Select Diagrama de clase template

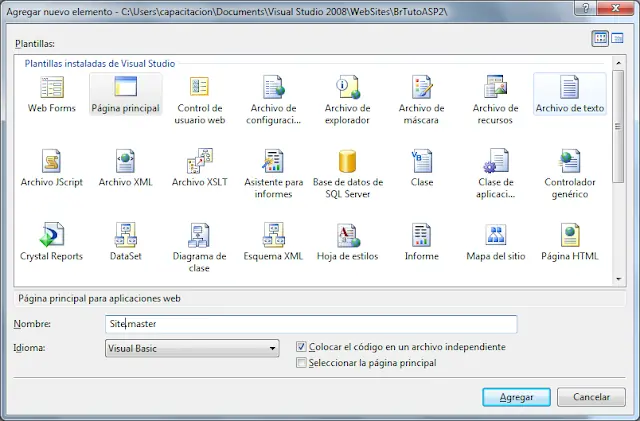click(x=200, y=248)
